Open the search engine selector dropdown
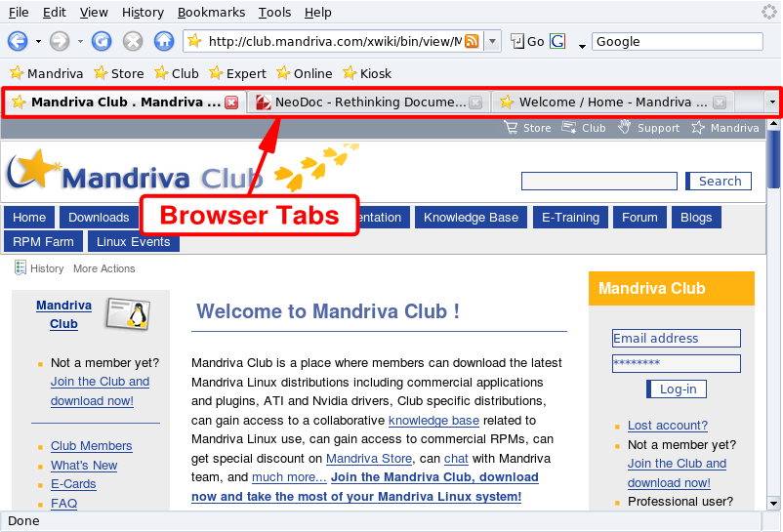This screenshot has width=783, height=532. pos(582,46)
